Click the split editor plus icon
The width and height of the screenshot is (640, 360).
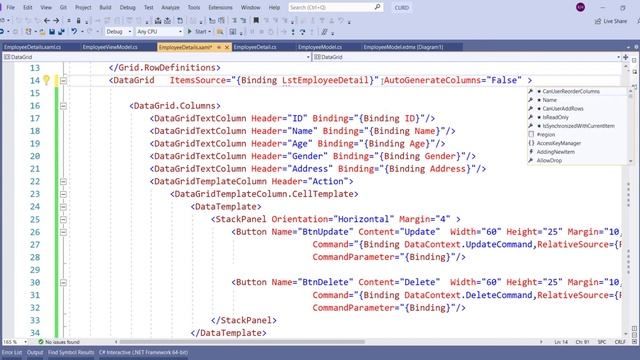626,57
